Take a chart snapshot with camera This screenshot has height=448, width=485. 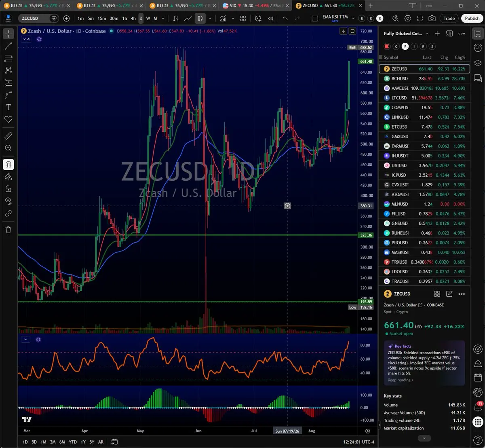(x=432, y=19)
